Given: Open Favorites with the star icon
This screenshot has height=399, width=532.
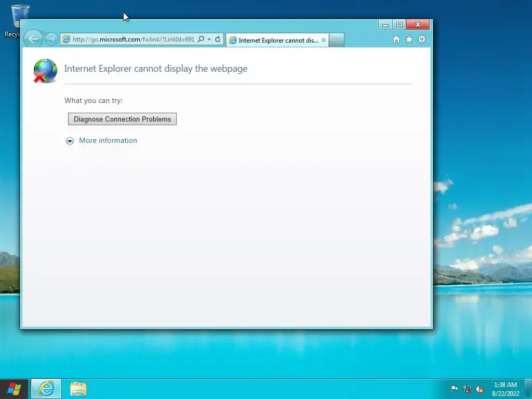Looking at the screenshot, I should pyautogui.click(x=409, y=39).
